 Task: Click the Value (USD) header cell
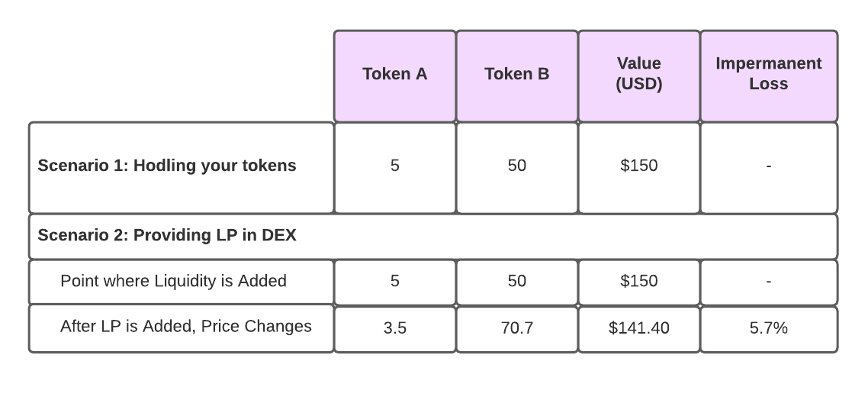(x=639, y=76)
